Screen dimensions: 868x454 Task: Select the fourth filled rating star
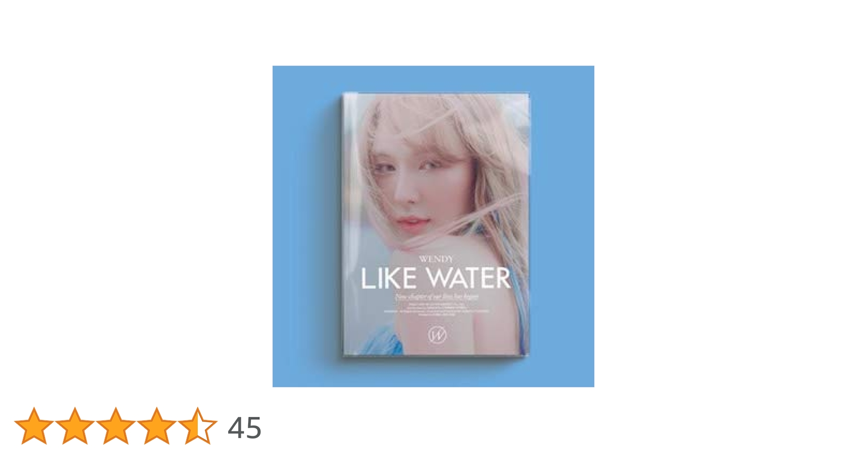coord(156,426)
